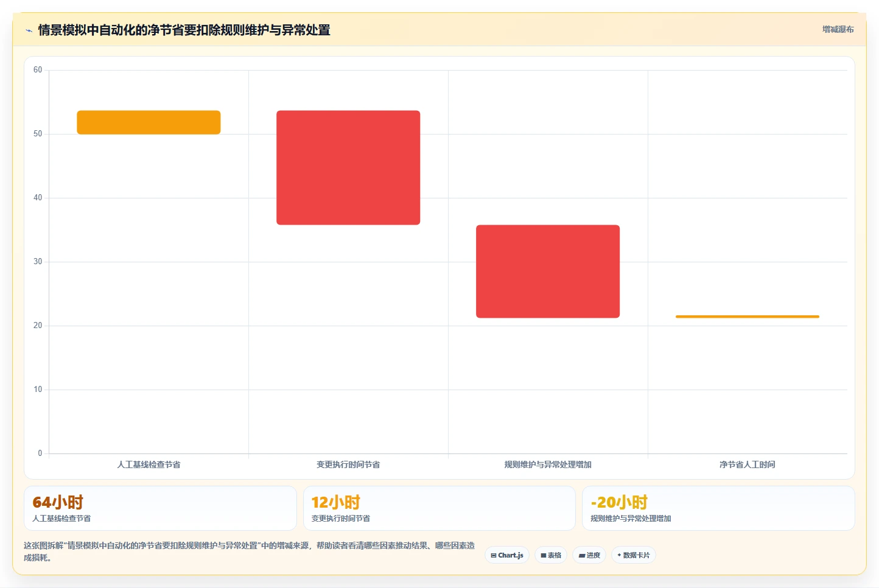This screenshot has width=879, height=588.
Task: Click the 规则维护与异常处理增加 caption under -20小时
Action: [631, 519]
